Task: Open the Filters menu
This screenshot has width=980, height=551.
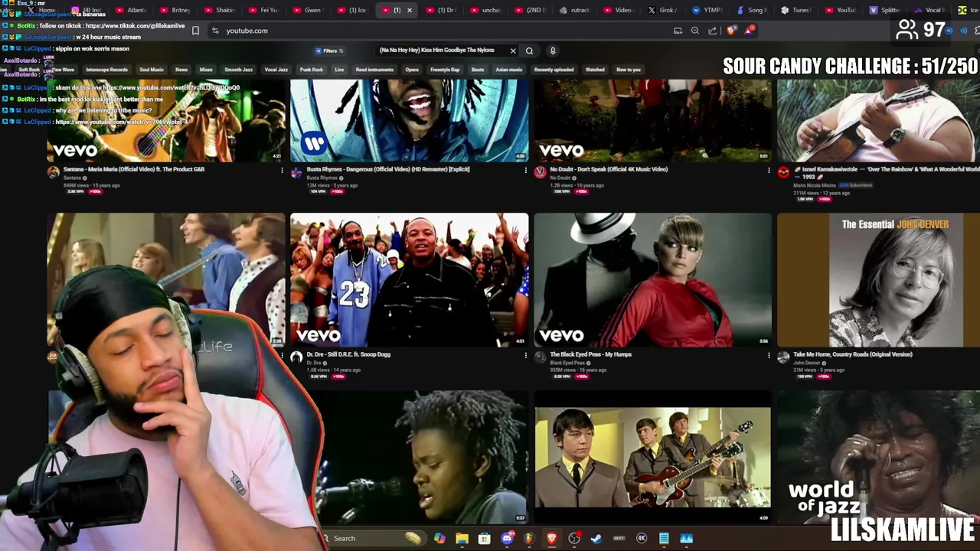Action: coord(330,51)
